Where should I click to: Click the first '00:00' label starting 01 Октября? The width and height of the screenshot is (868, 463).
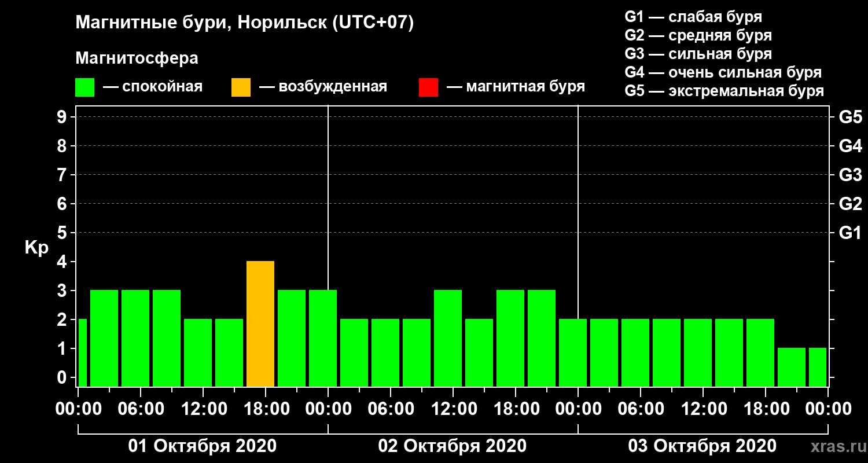coord(78,409)
